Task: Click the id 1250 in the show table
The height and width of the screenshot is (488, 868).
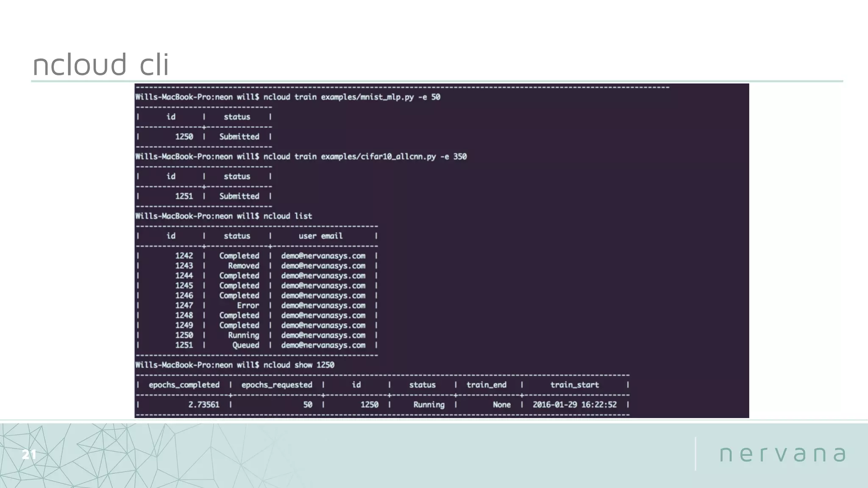Action: pos(370,405)
